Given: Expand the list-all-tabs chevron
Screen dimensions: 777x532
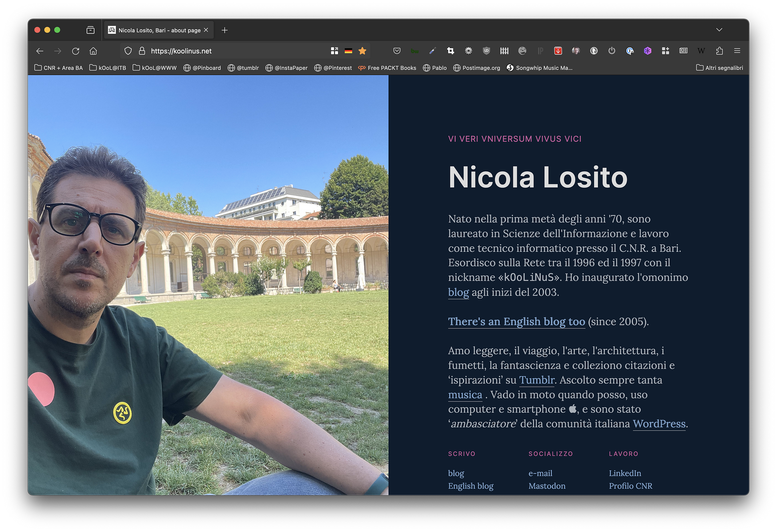Looking at the screenshot, I should [719, 30].
